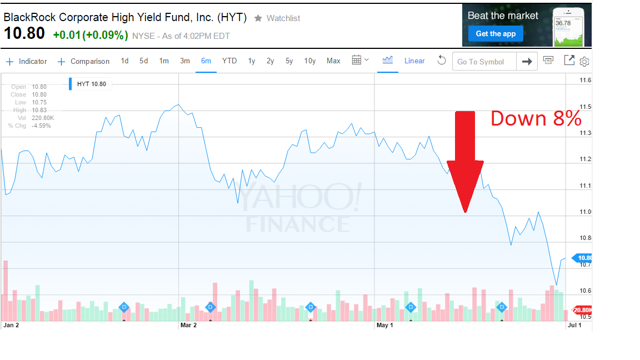Click the HYT 10.80 legend swatch
The image size is (640, 360).
pos(70,84)
